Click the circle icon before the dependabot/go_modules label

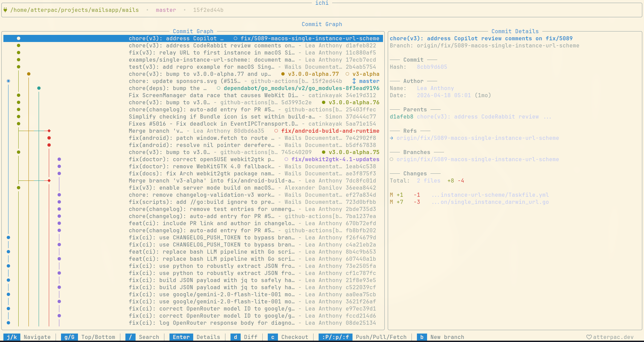pos(219,88)
